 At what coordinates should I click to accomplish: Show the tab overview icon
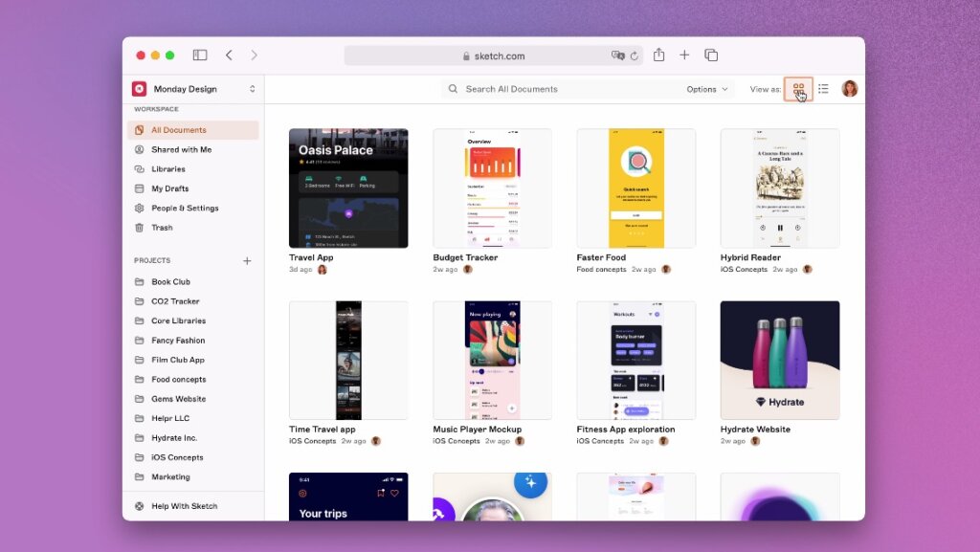pyautogui.click(x=711, y=55)
